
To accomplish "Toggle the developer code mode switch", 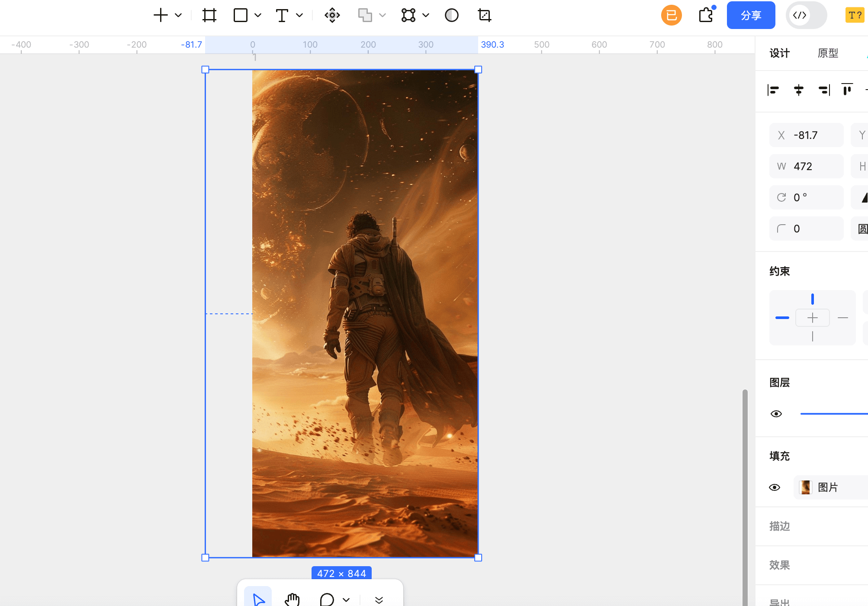I will (x=806, y=16).
